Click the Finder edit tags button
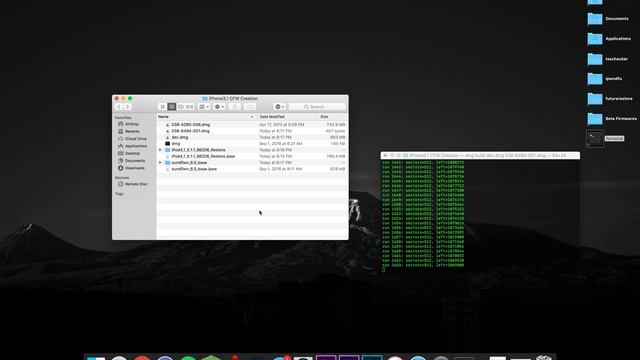640x360 pixels. pyautogui.click(x=250, y=107)
